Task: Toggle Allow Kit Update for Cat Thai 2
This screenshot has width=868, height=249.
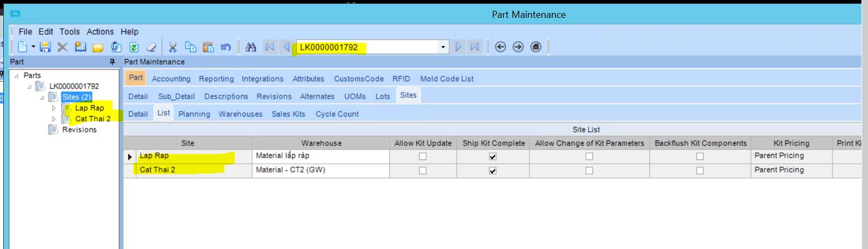Action: 423,170
